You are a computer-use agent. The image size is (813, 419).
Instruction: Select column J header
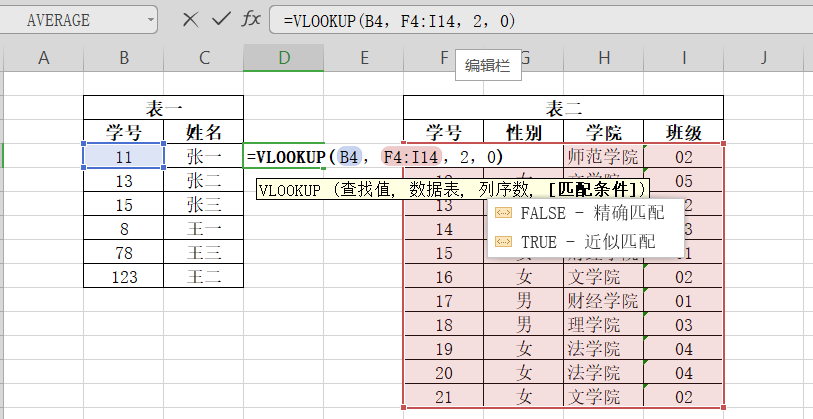pos(764,58)
